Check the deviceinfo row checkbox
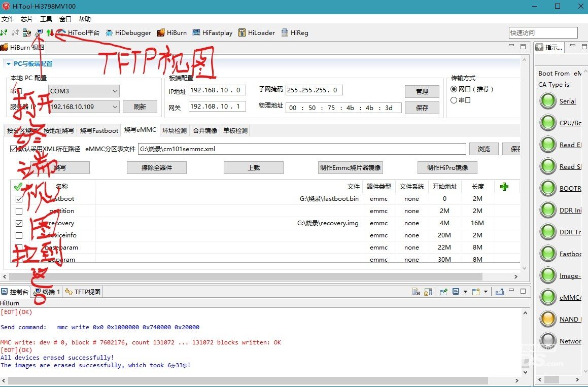588x387 pixels. [x=19, y=235]
